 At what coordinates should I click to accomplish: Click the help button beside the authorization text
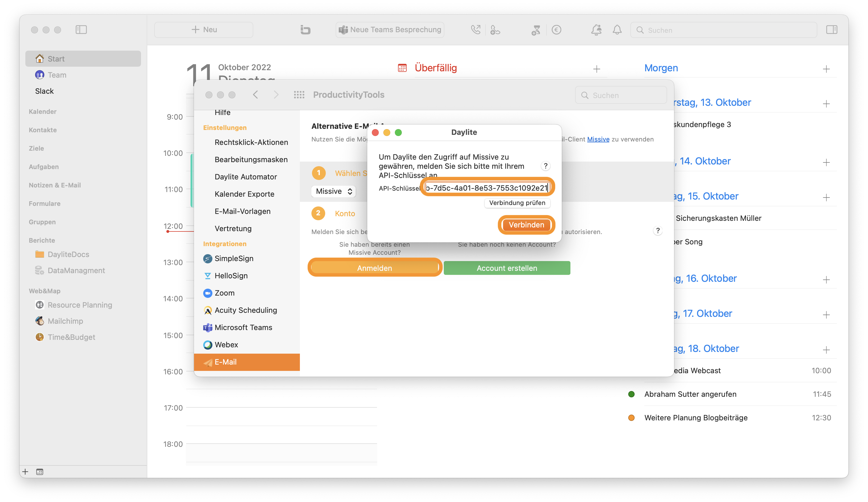[x=658, y=231]
